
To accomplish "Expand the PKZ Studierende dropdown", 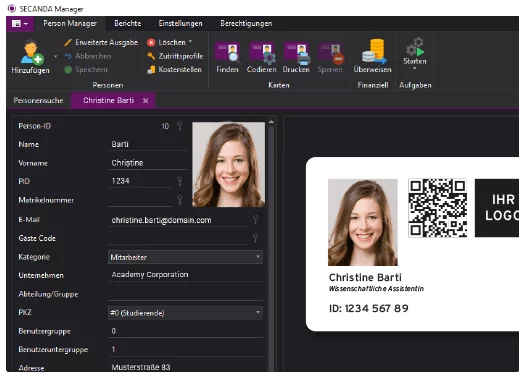I will pyautogui.click(x=185, y=313).
